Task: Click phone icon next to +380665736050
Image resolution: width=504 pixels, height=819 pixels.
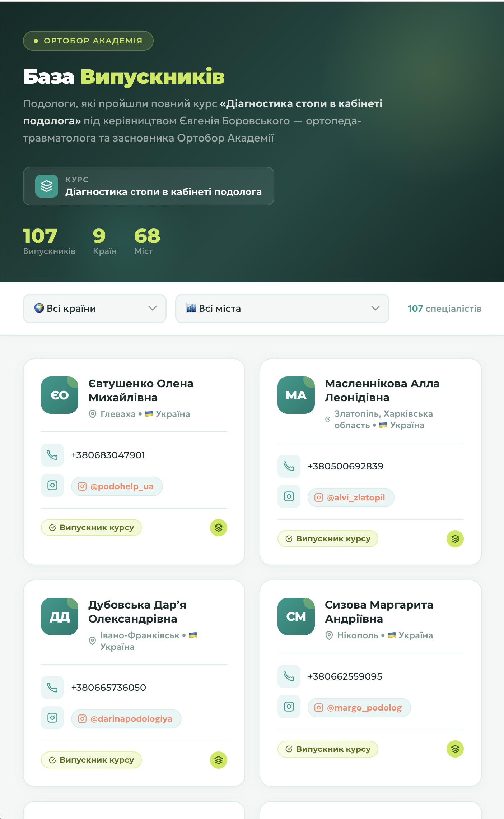Action: [52, 688]
